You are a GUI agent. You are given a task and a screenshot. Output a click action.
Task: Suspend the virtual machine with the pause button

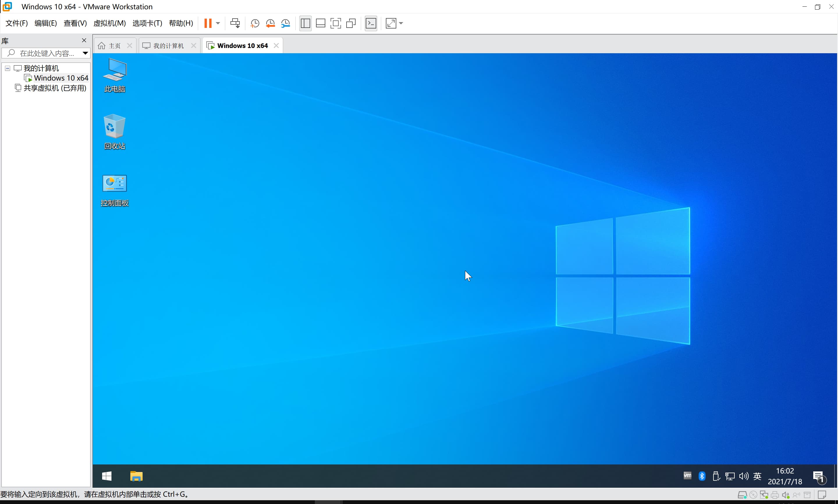tap(208, 23)
